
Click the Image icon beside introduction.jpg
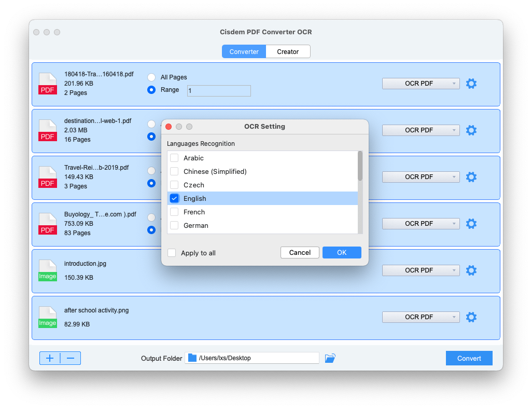click(x=47, y=270)
